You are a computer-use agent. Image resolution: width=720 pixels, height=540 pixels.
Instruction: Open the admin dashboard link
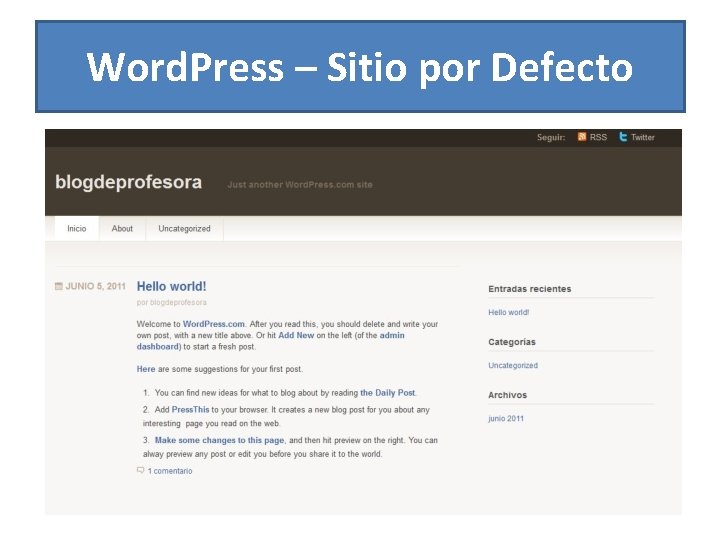(270, 341)
